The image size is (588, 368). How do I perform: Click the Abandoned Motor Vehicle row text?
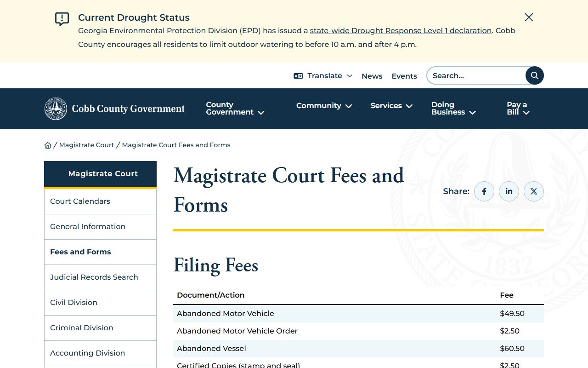click(226, 314)
